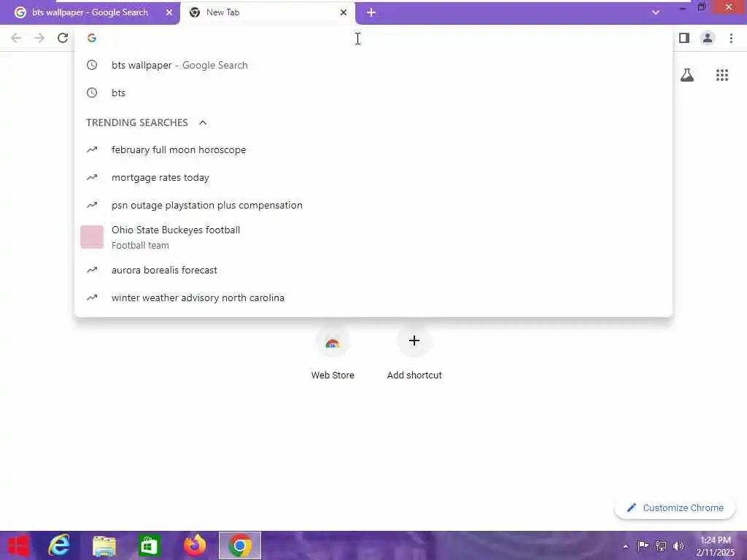Launch Internet Explorer from taskbar

click(60, 545)
